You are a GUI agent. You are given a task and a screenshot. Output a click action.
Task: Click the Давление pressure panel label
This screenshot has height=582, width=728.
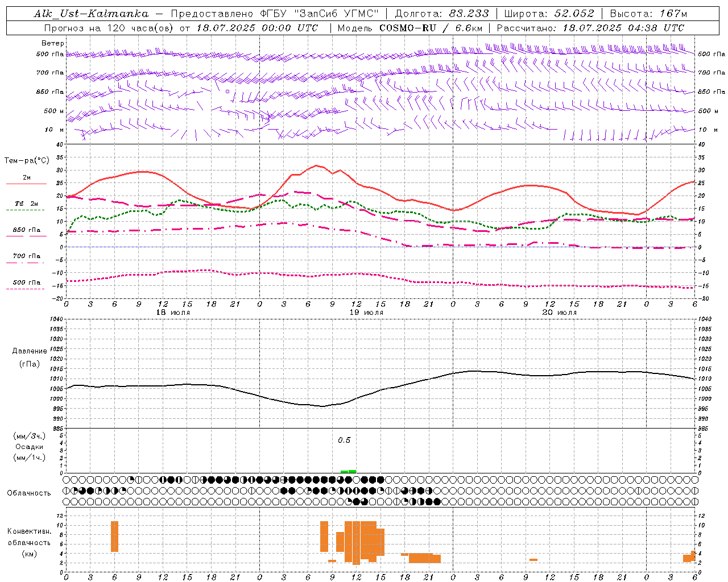30,351
